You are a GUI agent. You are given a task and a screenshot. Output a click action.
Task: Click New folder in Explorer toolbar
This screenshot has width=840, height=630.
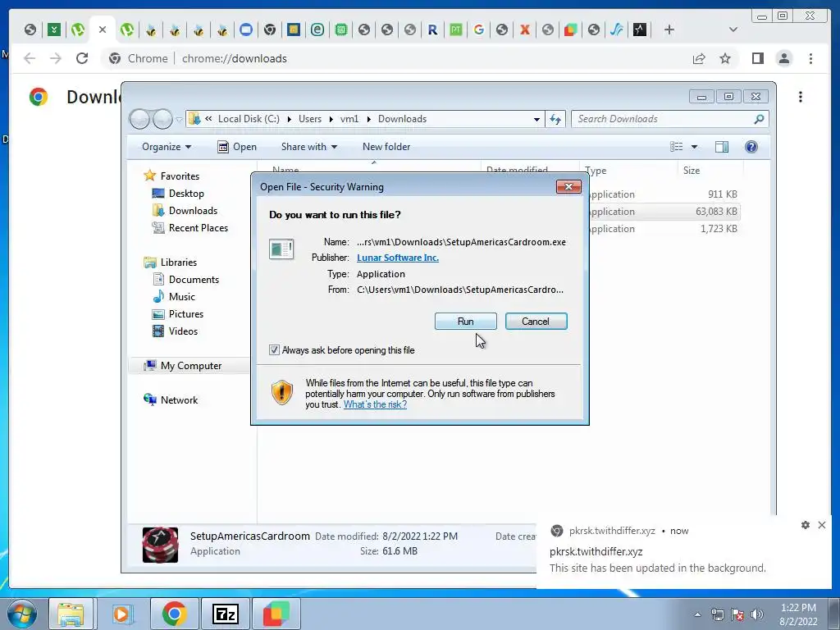[x=386, y=147]
